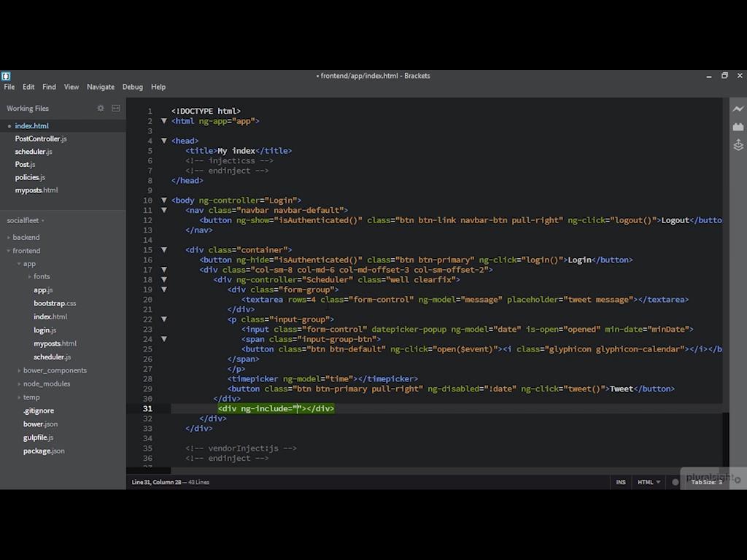Collapse the app folder in tree

29,264
